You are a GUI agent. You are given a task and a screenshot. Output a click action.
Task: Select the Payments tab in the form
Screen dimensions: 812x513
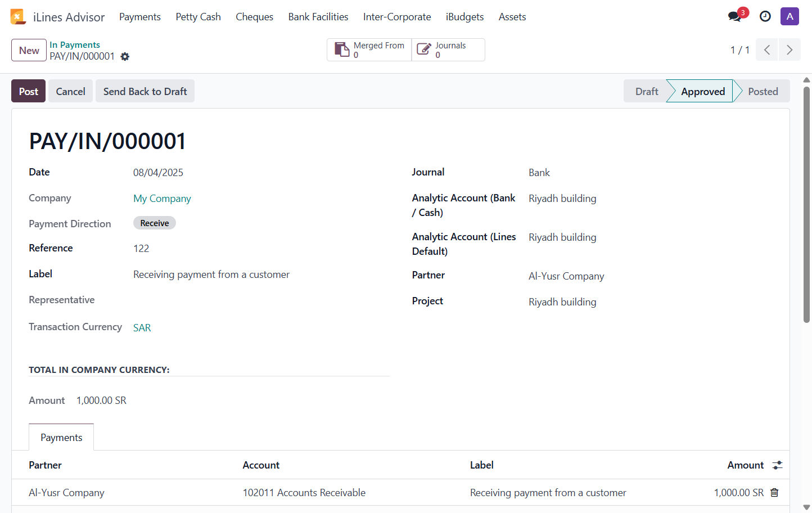click(61, 437)
